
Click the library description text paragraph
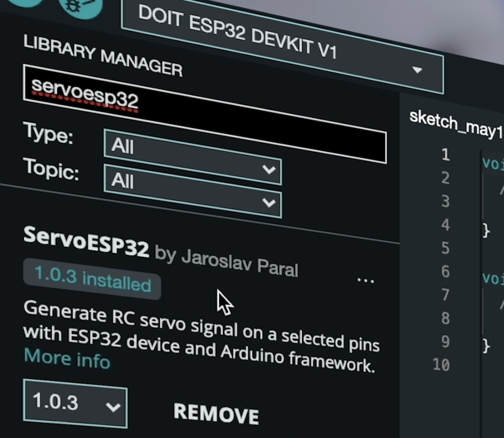[x=201, y=336]
